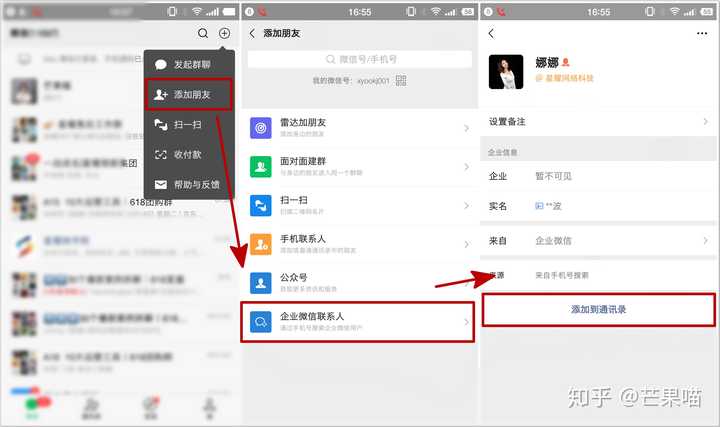Image resolution: width=720 pixels, height=427 pixels.
Task: Expand 雷达加朋友 row chevron
Action: click(x=466, y=128)
